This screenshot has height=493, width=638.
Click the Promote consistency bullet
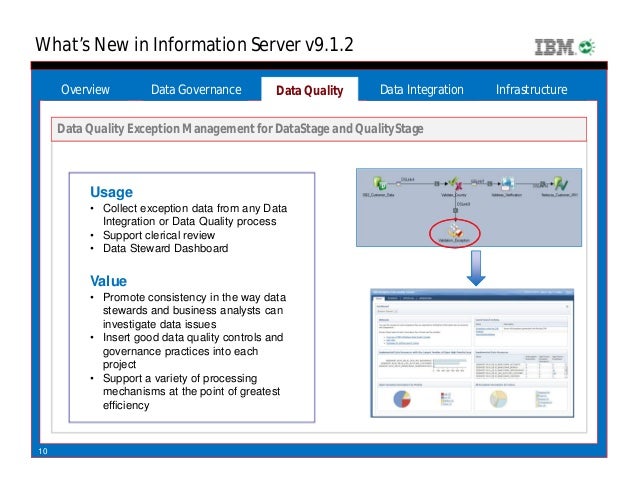tap(194, 310)
